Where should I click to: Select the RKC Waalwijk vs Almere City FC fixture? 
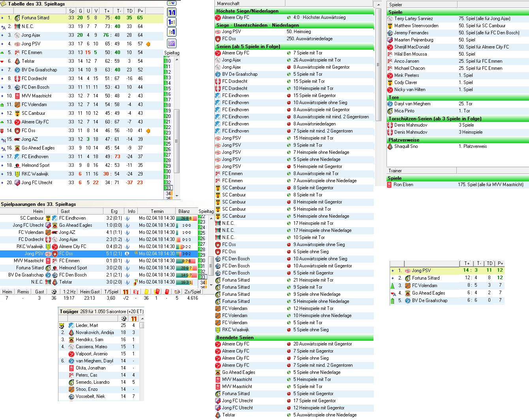99,246
